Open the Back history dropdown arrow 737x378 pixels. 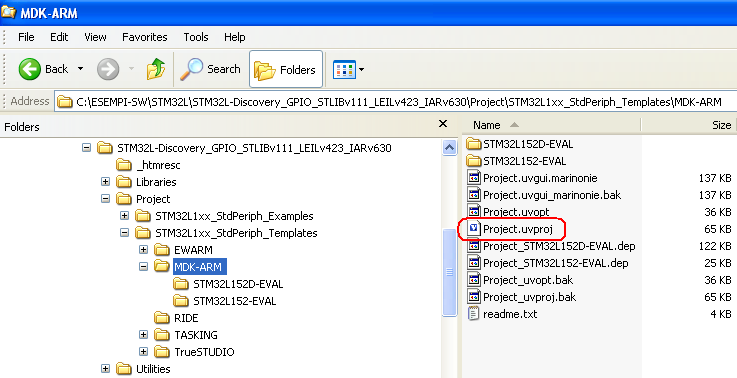coord(80,69)
